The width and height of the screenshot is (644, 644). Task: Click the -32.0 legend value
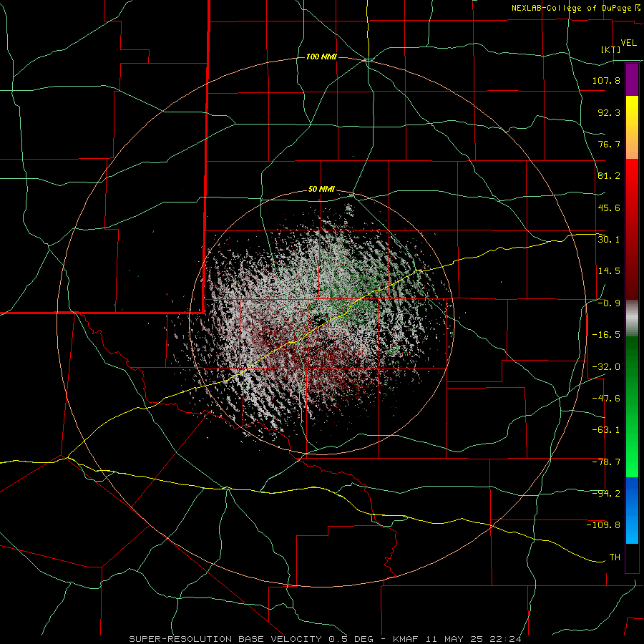[x=606, y=367]
